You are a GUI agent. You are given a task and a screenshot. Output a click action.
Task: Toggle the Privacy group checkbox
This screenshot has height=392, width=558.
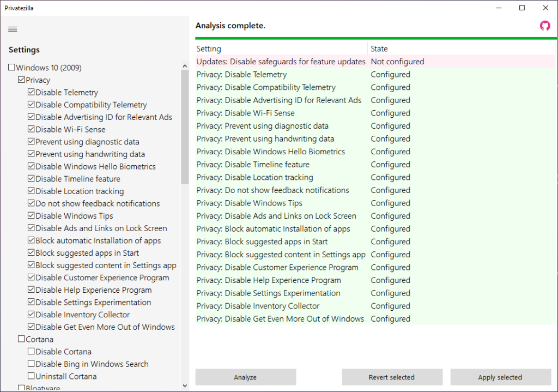22,80
